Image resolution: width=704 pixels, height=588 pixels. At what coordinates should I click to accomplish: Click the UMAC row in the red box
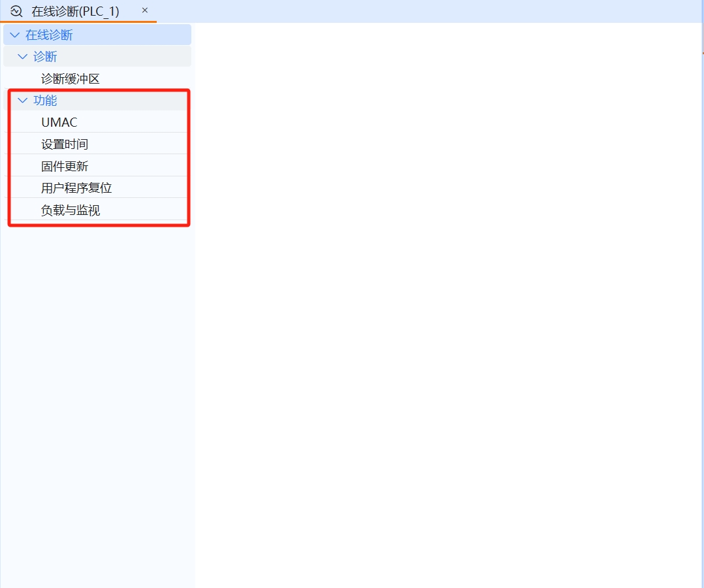pos(59,122)
